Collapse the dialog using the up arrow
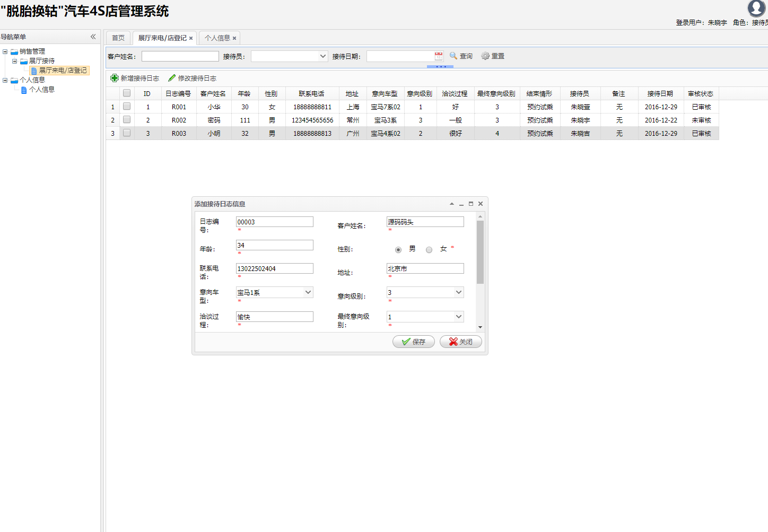This screenshot has width=768, height=532. (452, 204)
